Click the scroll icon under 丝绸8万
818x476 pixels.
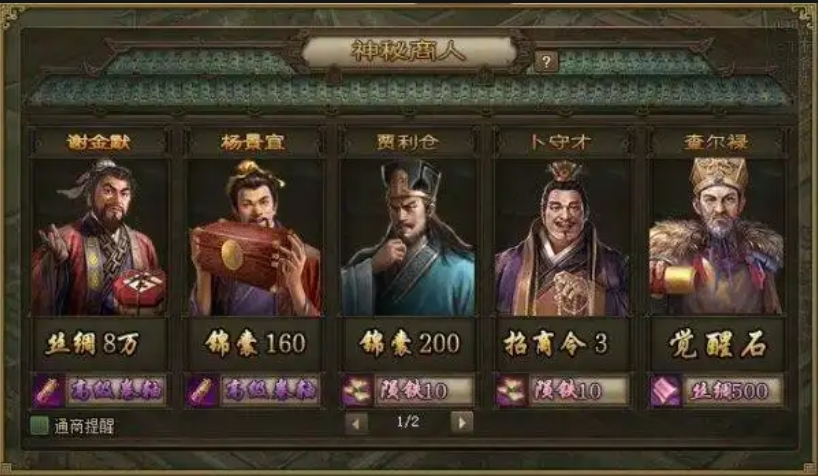47,390
